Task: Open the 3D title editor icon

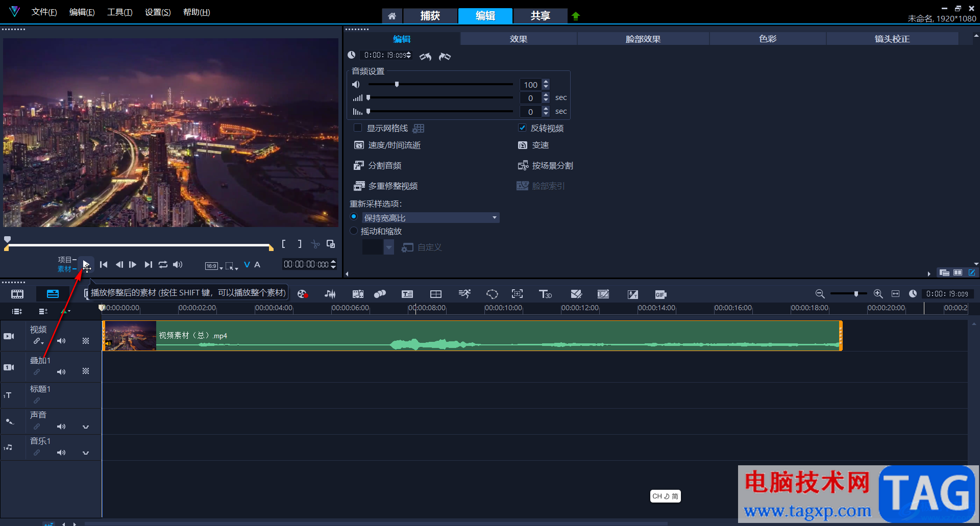Action: coord(545,294)
